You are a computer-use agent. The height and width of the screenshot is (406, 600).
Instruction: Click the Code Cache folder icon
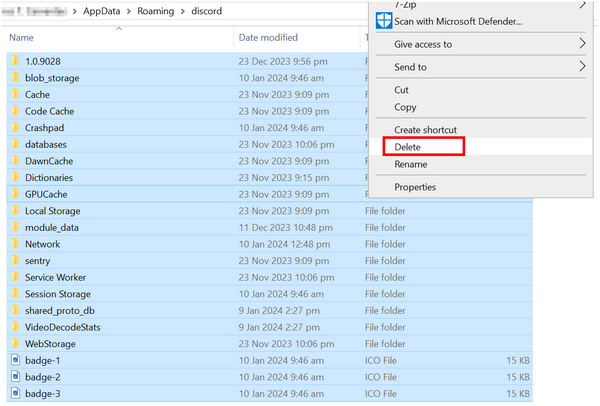tap(15, 111)
